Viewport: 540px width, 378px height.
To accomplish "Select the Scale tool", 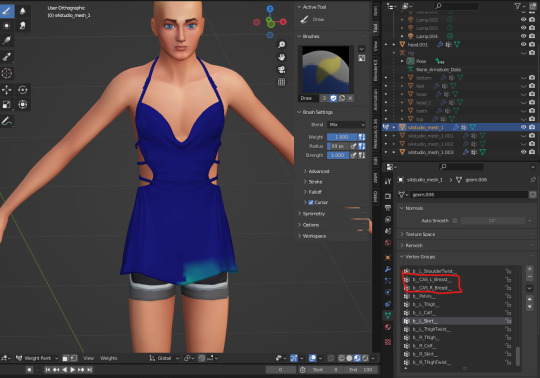I will 7,104.
